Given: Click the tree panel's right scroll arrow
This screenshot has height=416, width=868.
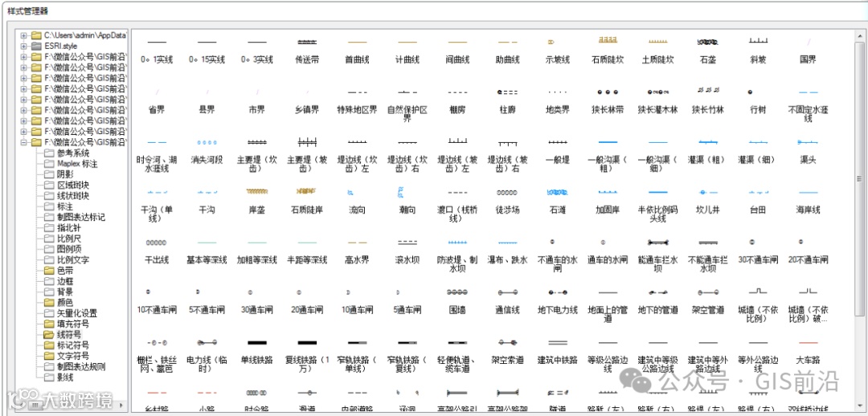Looking at the screenshot, I should (x=122, y=405).
